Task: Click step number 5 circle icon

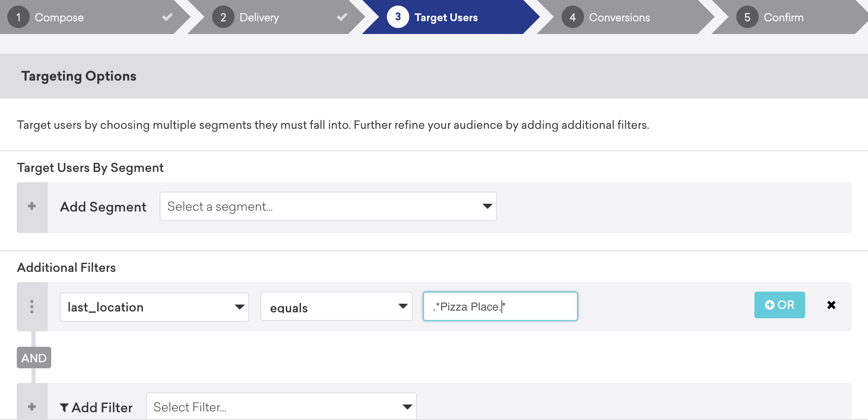Action: point(748,17)
